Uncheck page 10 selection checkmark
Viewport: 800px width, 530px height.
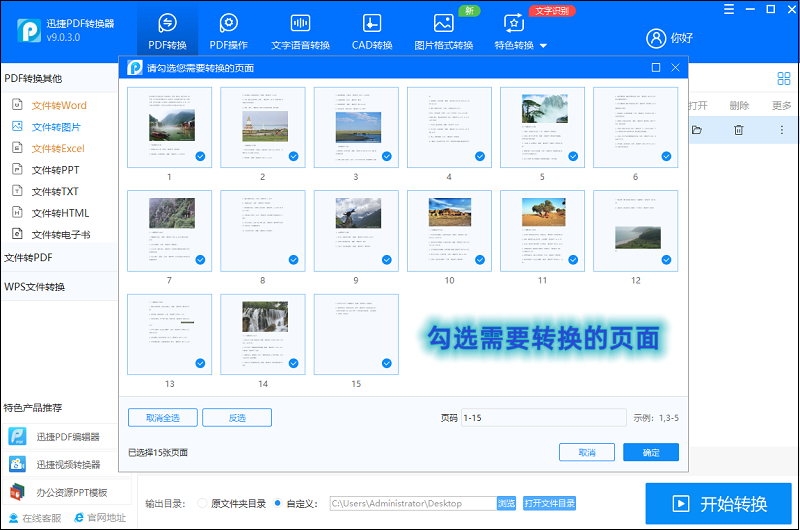pos(480,260)
